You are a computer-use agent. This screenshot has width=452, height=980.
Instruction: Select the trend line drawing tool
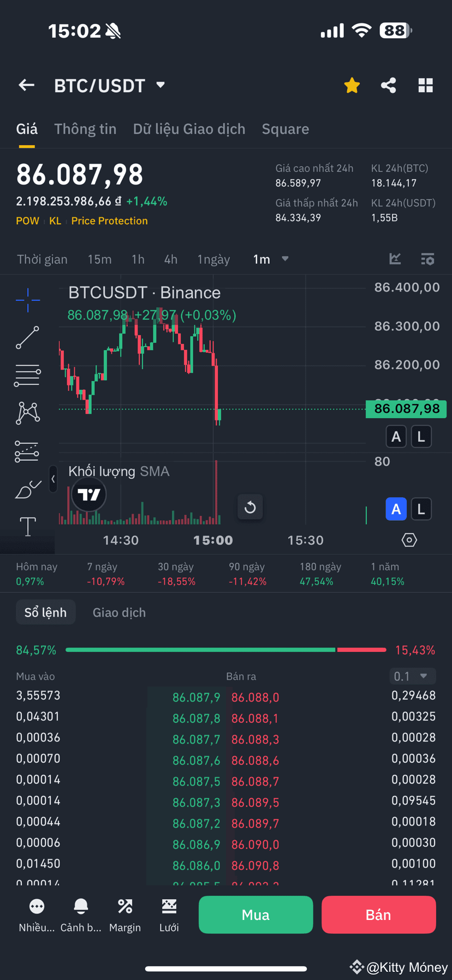click(x=27, y=337)
